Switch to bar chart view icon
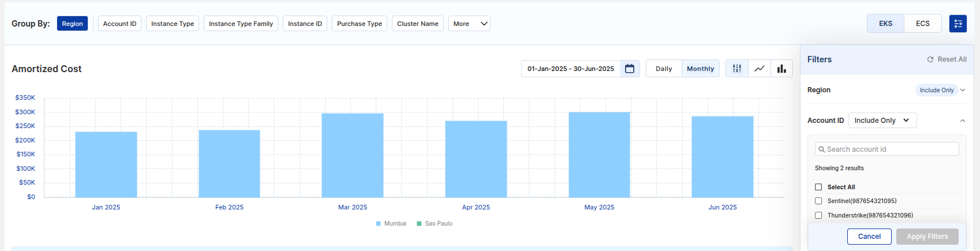This screenshot has width=980, height=251. [x=781, y=69]
